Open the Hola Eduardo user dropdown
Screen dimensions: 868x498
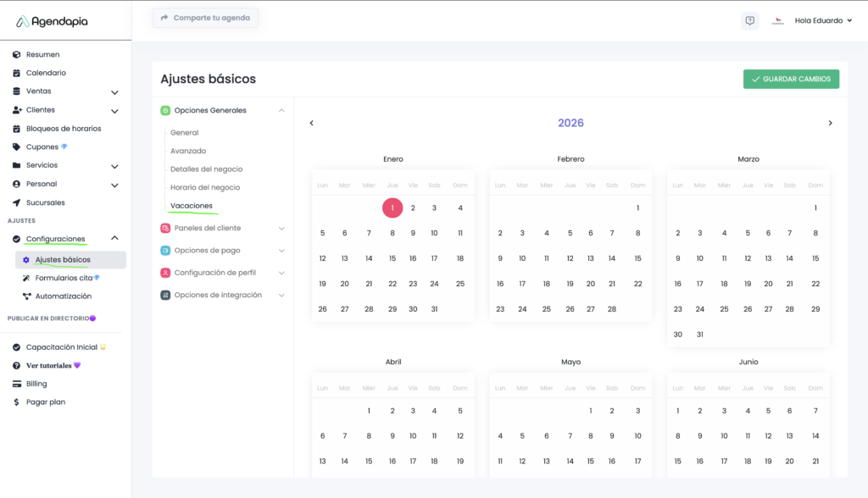pyautogui.click(x=822, y=21)
